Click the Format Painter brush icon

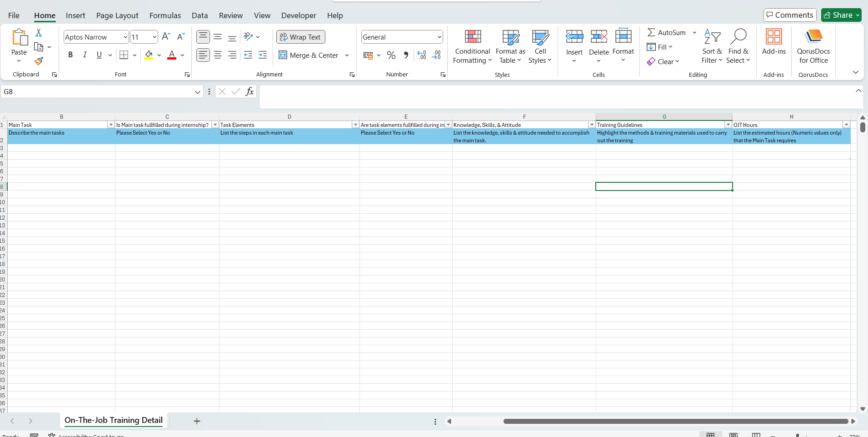(x=39, y=61)
